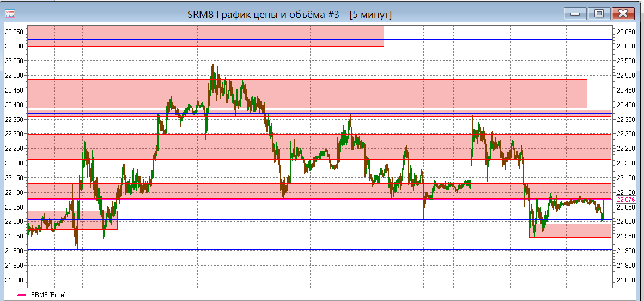Minimize the SRM8 chart window
This screenshot has height=301, width=644.
point(575,14)
